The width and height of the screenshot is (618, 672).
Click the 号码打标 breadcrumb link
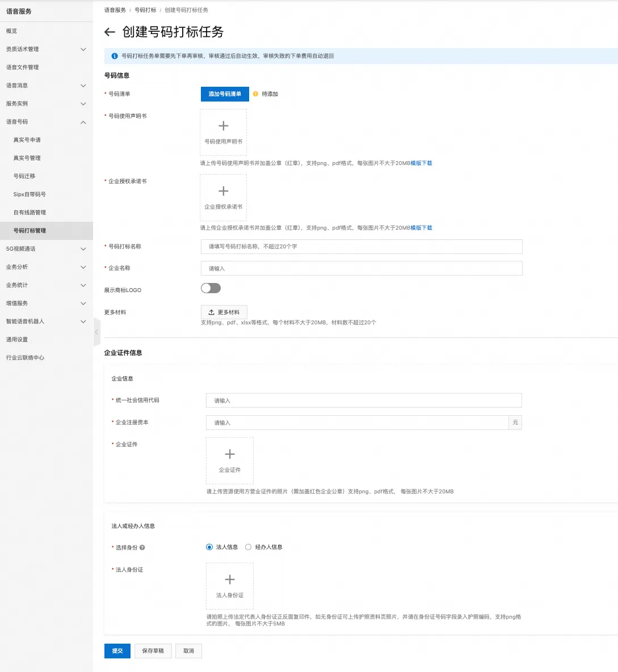click(145, 10)
